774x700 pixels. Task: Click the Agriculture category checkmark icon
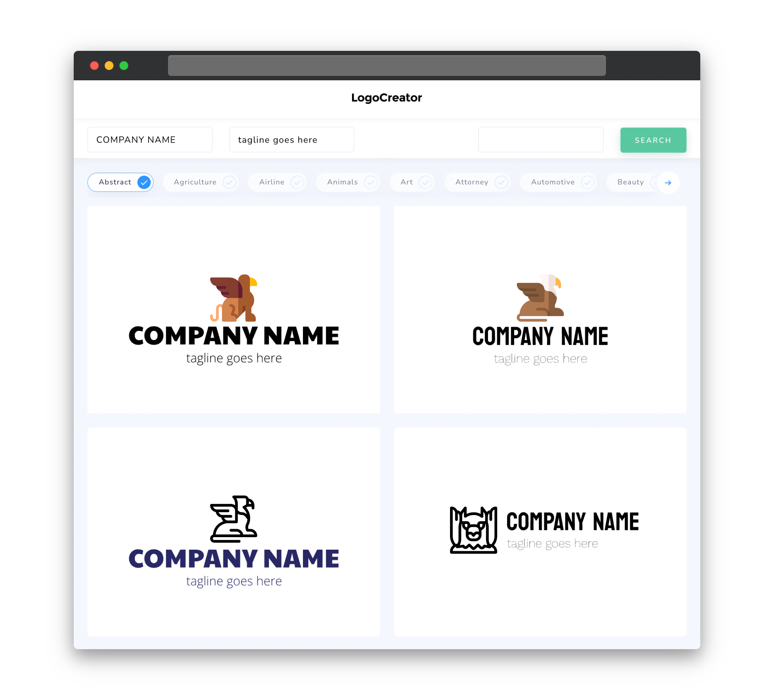[229, 183]
